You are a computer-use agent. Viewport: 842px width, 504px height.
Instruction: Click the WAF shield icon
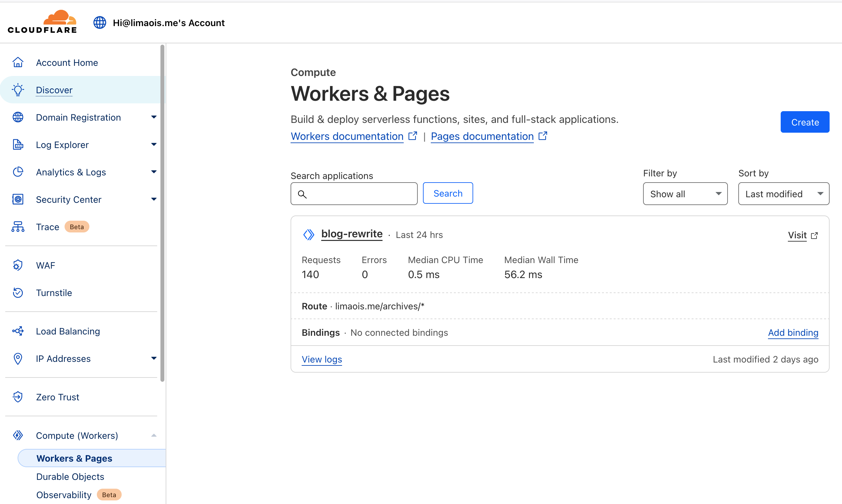click(x=18, y=265)
